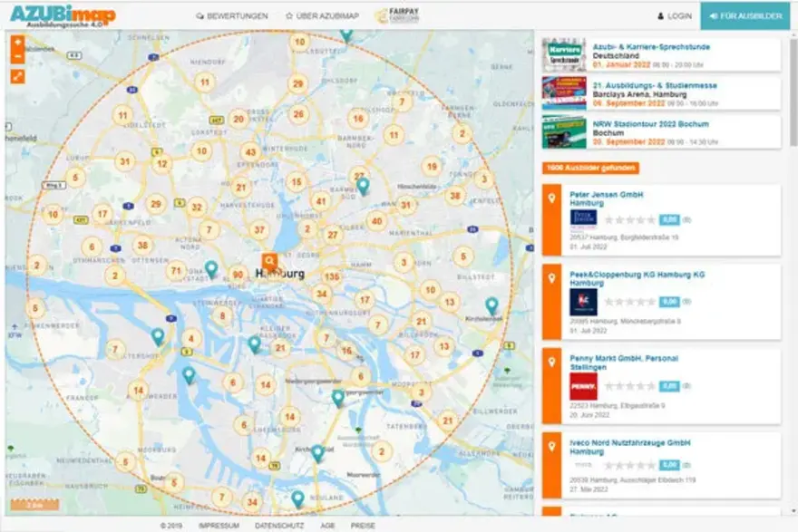The image size is (798, 532).
Task: Select the teal pin left of the 90 cluster
Action: (x=211, y=269)
